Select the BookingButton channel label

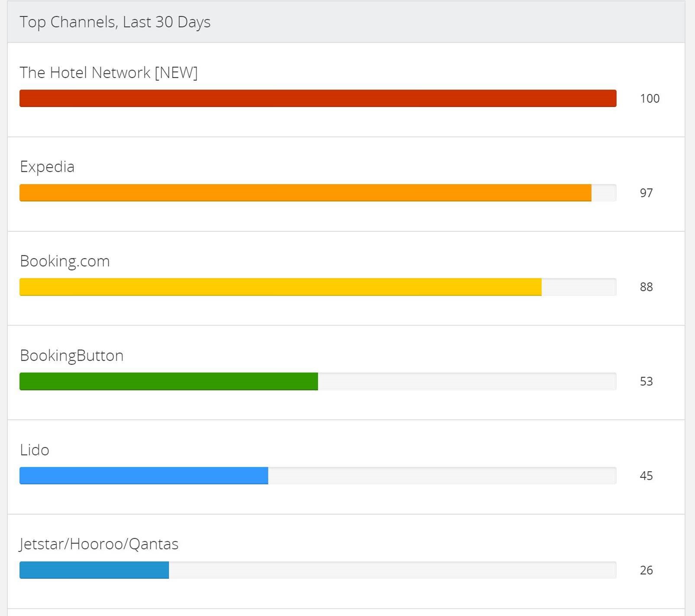tap(71, 355)
